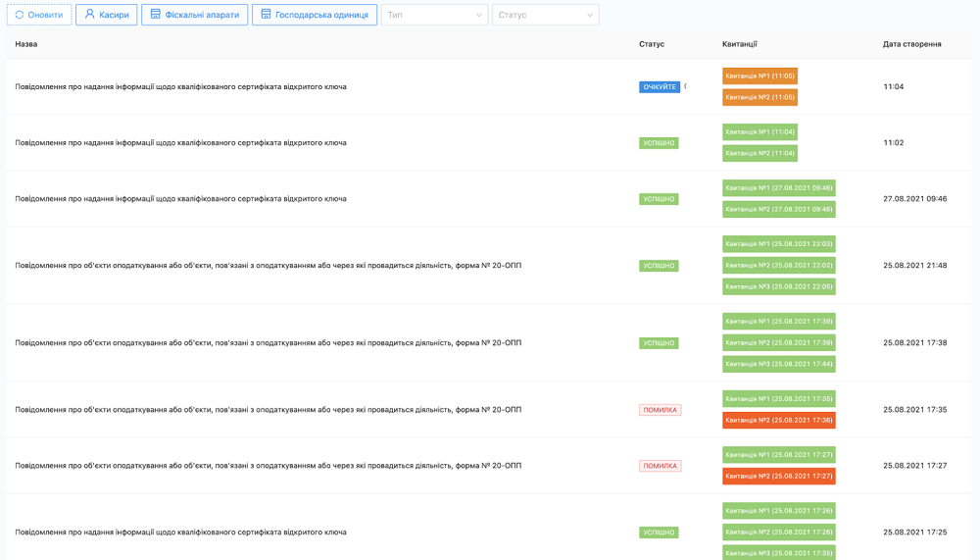Open Квитанція №3 (25.08.2021 17:44) receipt
Viewport: 980px width, 560px height.
778,364
